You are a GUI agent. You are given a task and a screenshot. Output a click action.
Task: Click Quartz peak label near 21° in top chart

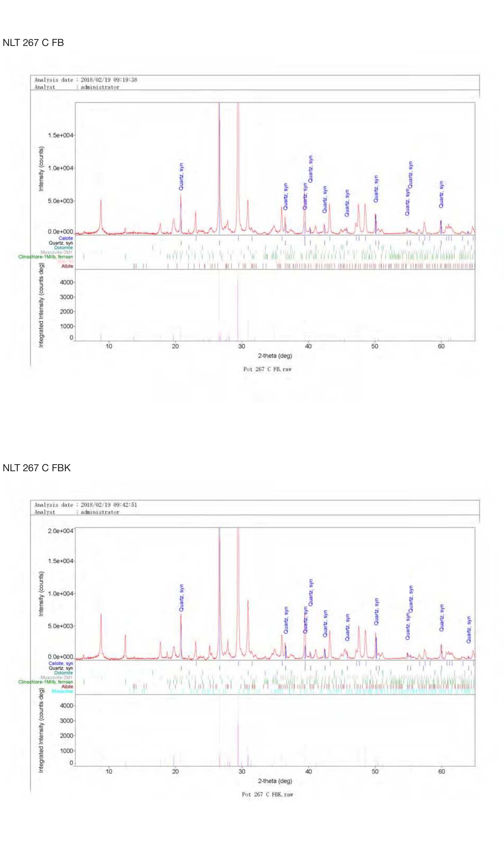tap(181, 177)
